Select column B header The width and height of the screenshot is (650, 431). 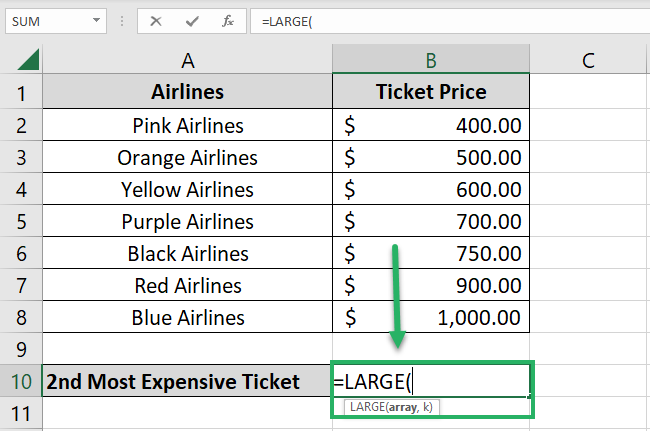pyautogui.click(x=431, y=61)
